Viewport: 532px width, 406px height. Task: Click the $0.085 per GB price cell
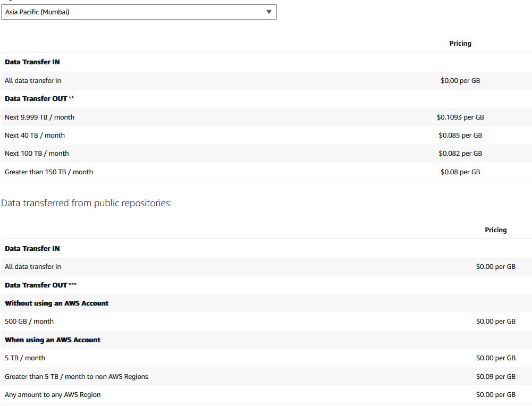click(460, 136)
